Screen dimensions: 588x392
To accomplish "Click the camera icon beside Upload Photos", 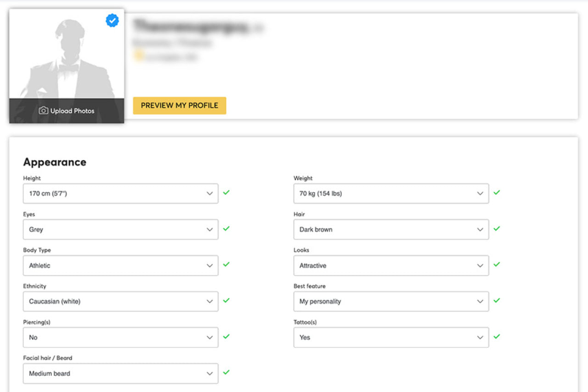I will pyautogui.click(x=43, y=111).
